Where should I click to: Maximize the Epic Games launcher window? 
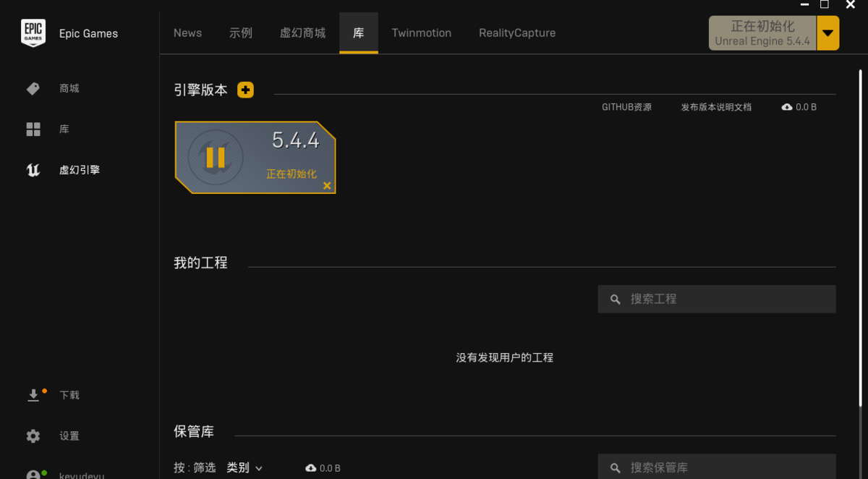tap(824, 5)
